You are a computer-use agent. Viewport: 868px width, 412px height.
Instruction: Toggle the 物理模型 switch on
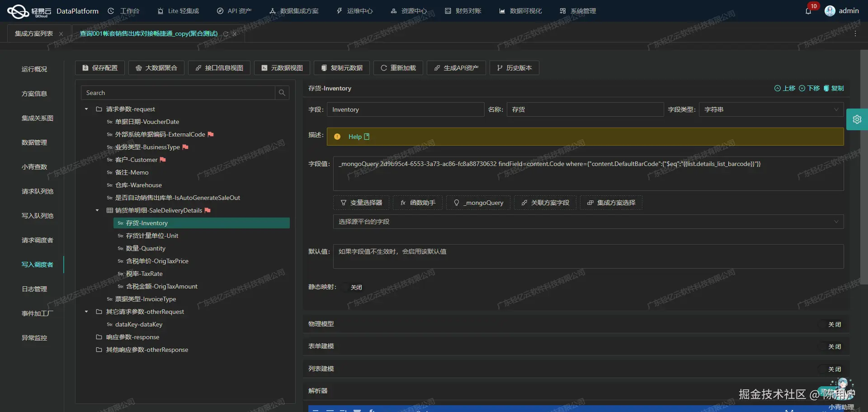click(835, 324)
